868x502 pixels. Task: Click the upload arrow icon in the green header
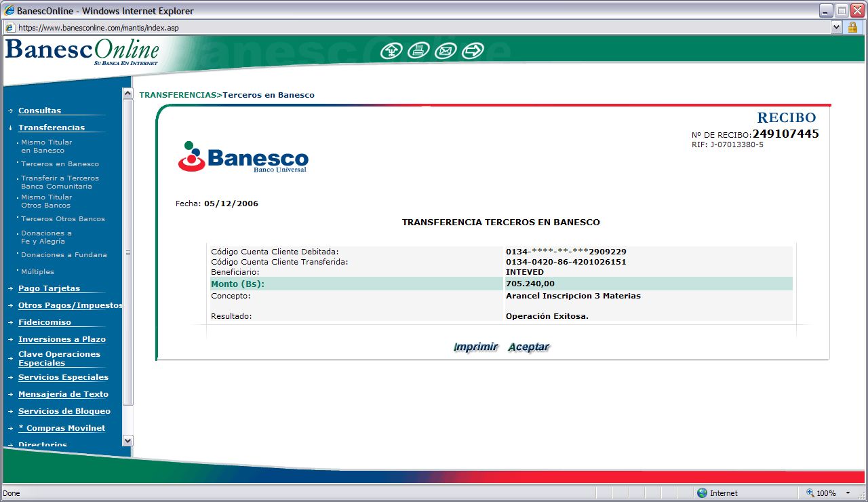click(x=391, y=51)
